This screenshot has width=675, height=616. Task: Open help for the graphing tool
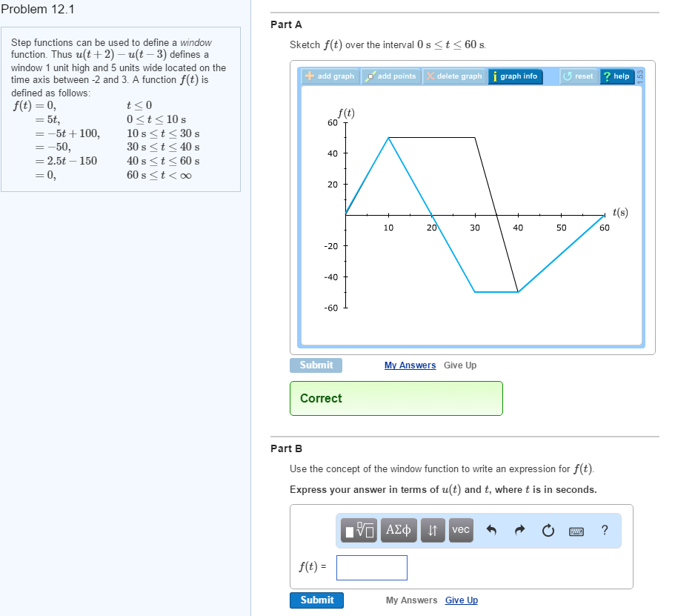pos(617,76)
